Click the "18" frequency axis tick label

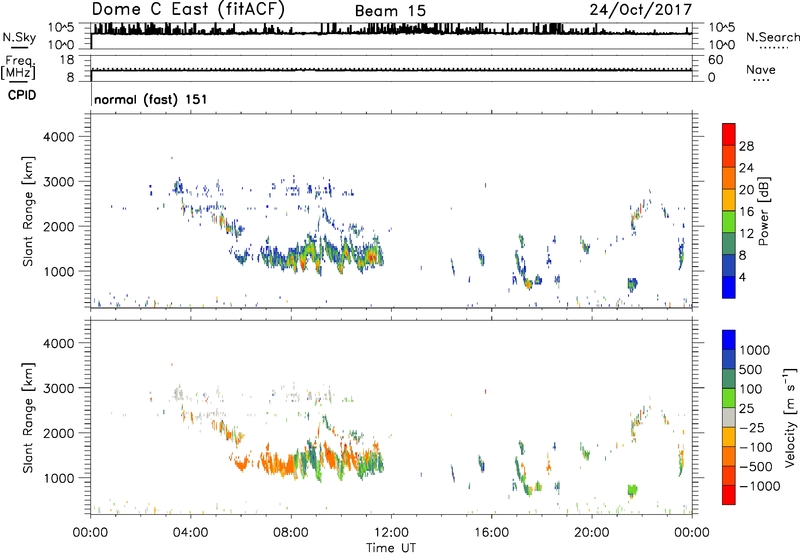click(x=67, y=60)
